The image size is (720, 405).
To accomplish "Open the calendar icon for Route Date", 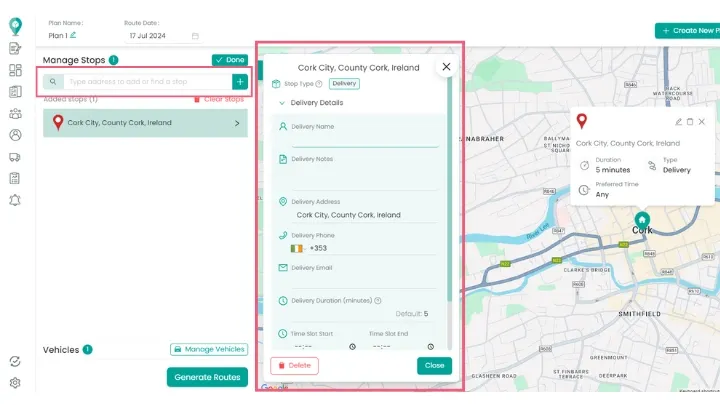I will pos(195,36).
